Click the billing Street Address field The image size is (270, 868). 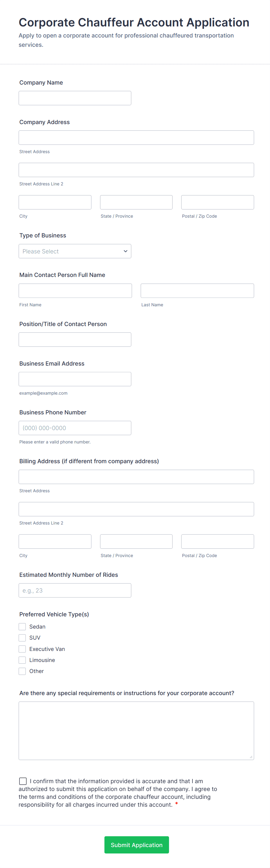pos(136,477)
